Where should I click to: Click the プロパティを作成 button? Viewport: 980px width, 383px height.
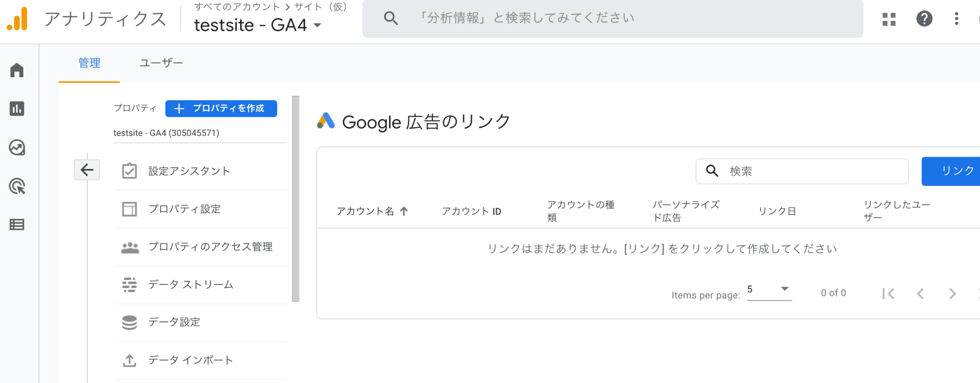coord(221,109)
